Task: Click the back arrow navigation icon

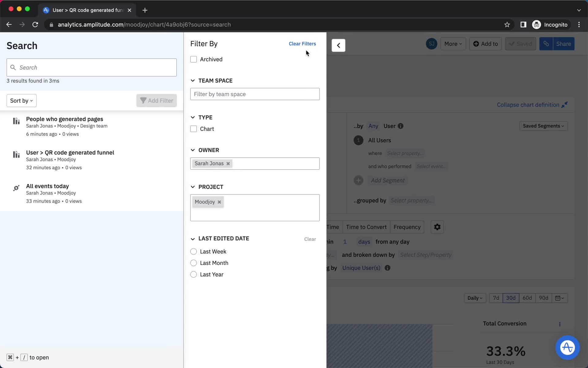Action: (338, 45)
